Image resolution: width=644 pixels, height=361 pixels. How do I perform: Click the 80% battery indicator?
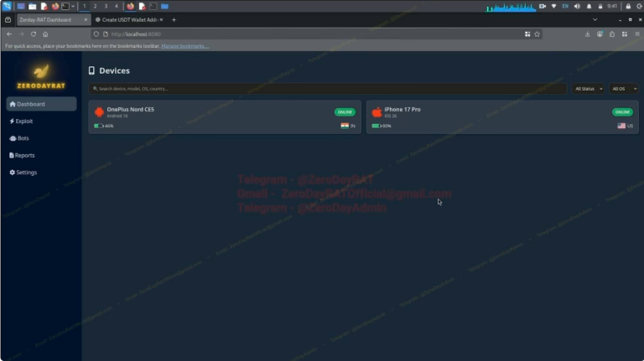pyautogui.click(x=382, y=126)
